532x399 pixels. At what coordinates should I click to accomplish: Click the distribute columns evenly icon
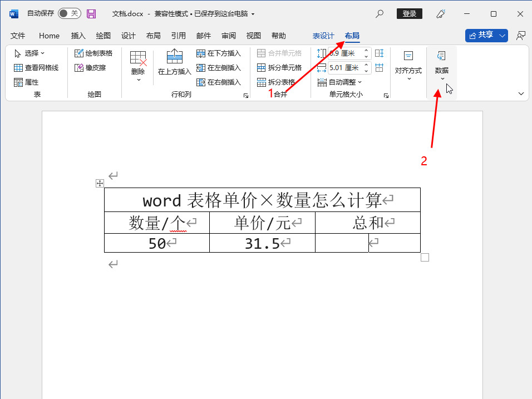(380, 68)
